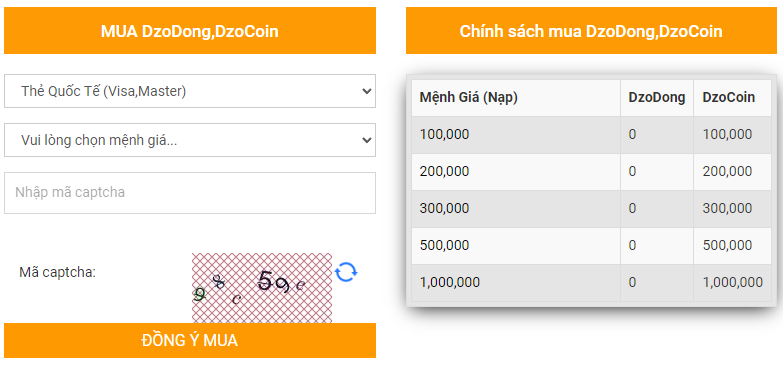The height and width of the screenshot is (368, 783).
Task: Refresh the captcha image
Action: click(346, 272)
